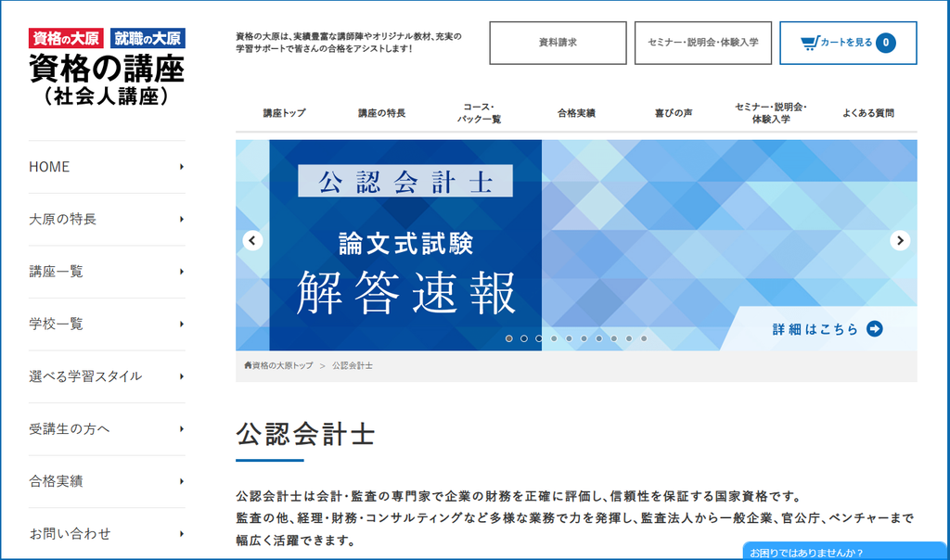
Task: Click お問い合わせ sidebar menu text
Action: (70, 534)
